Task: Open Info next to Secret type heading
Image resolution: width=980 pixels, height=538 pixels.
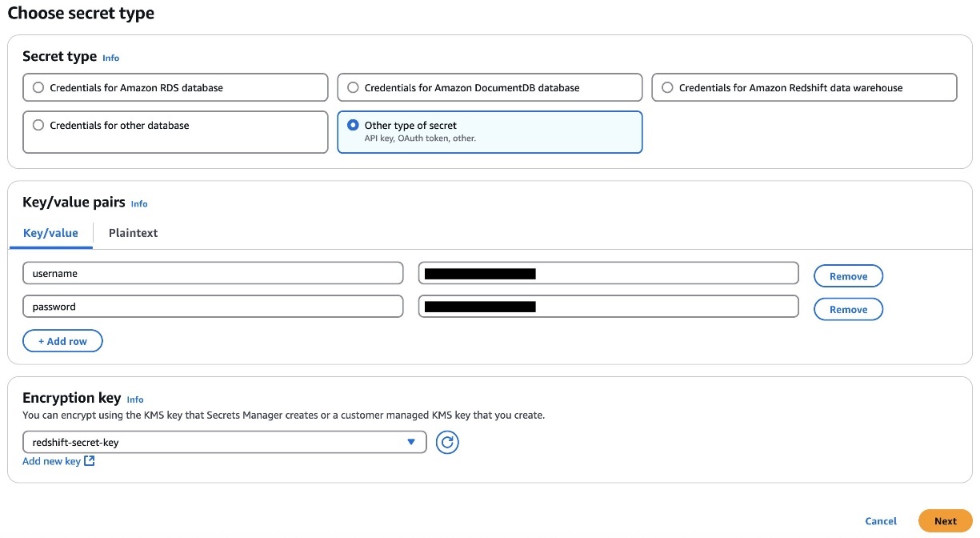Action: point(110,58)
